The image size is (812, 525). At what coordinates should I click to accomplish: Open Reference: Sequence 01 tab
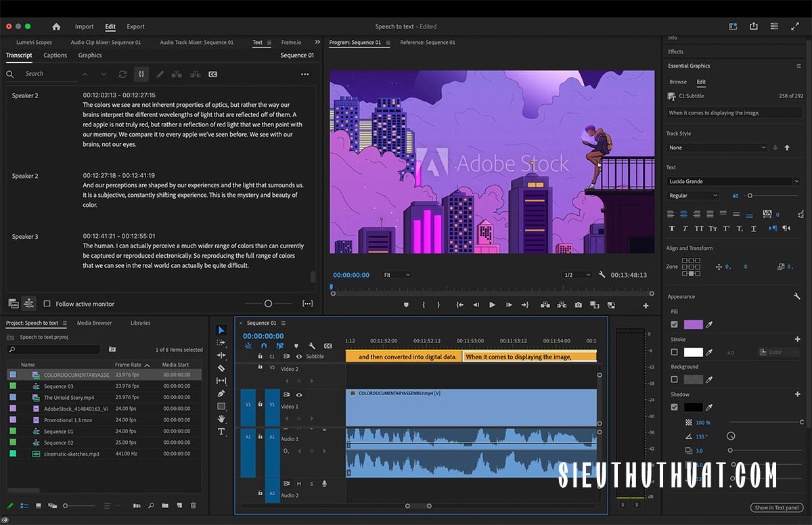428,42
